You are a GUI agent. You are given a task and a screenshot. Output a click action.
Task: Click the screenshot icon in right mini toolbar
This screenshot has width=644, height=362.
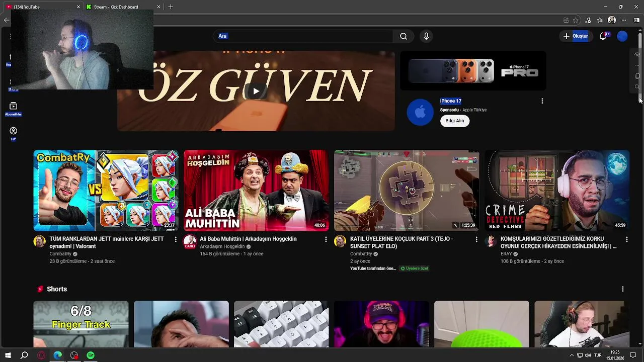637,76
